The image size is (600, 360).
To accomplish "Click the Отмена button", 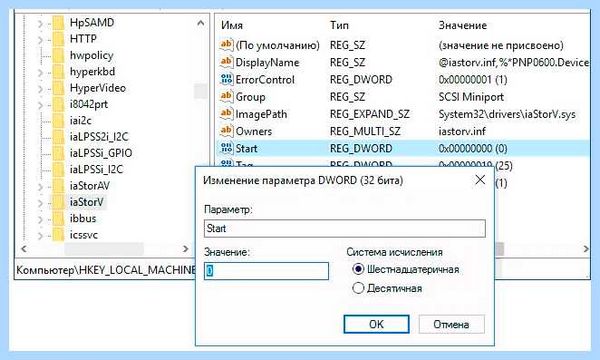I will tap(452, 324).
